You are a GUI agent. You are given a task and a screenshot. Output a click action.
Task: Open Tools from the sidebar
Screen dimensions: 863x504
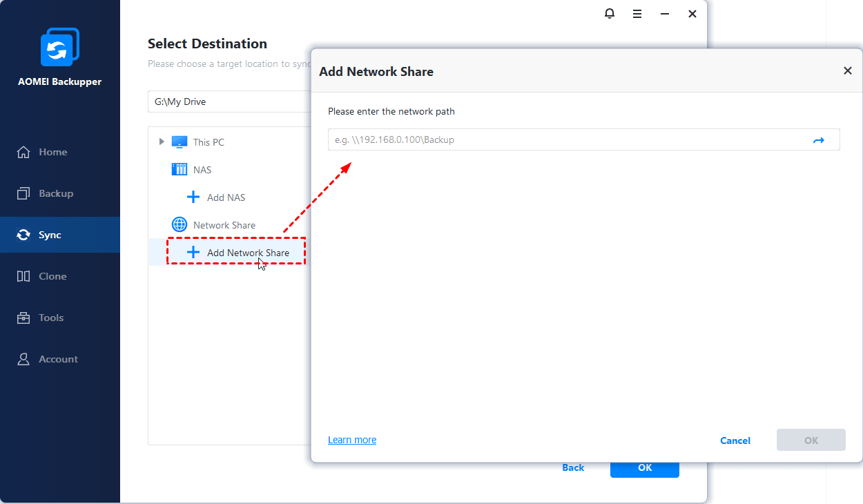tap(51, 318)
